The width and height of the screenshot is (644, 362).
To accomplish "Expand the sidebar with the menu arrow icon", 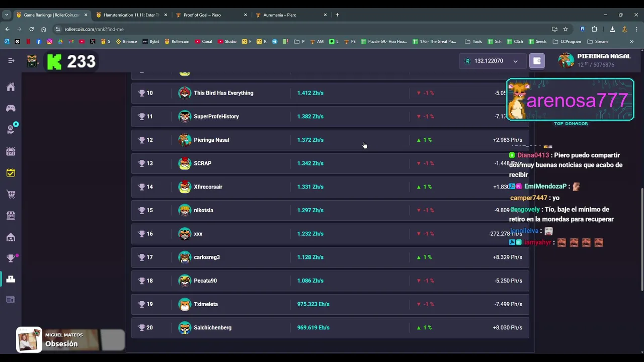I will [11, 61].
